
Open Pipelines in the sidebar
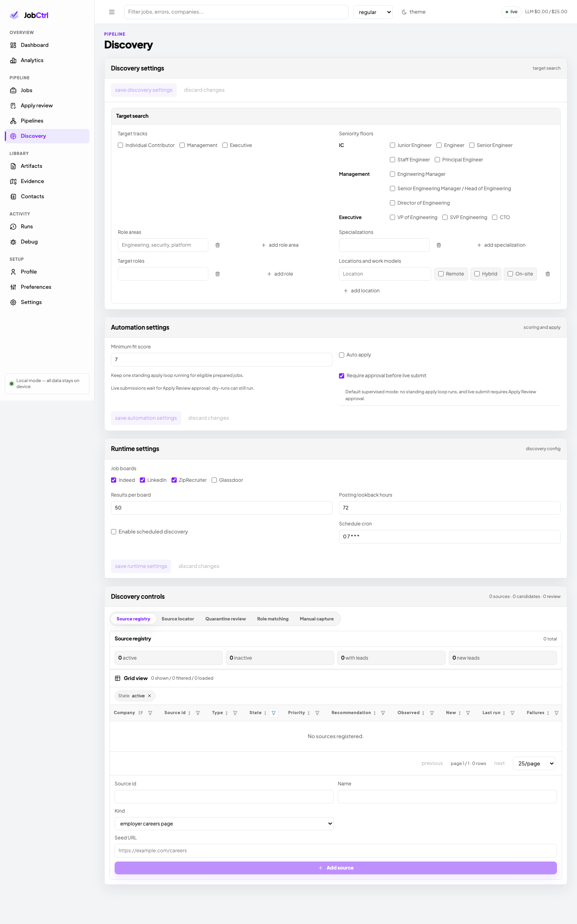pos(47,121)
